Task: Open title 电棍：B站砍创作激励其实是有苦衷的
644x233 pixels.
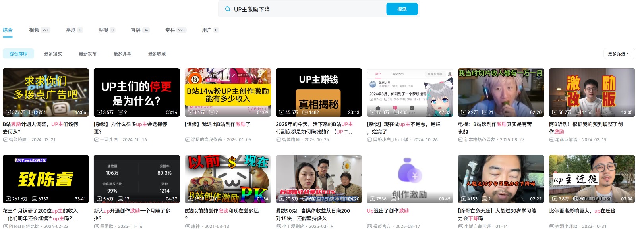Action: coord(496,128)
